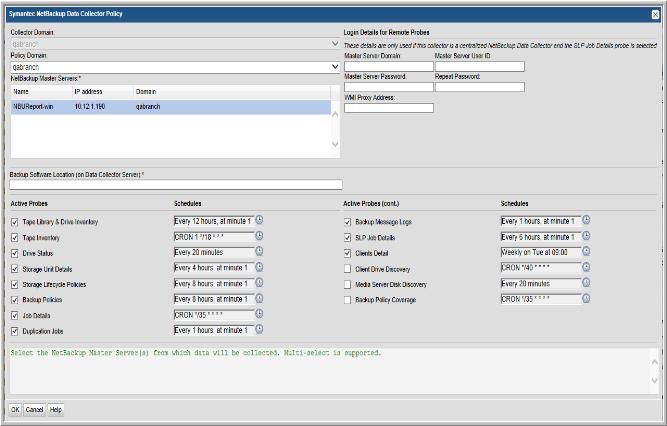Click the Help button

[56, 409]
